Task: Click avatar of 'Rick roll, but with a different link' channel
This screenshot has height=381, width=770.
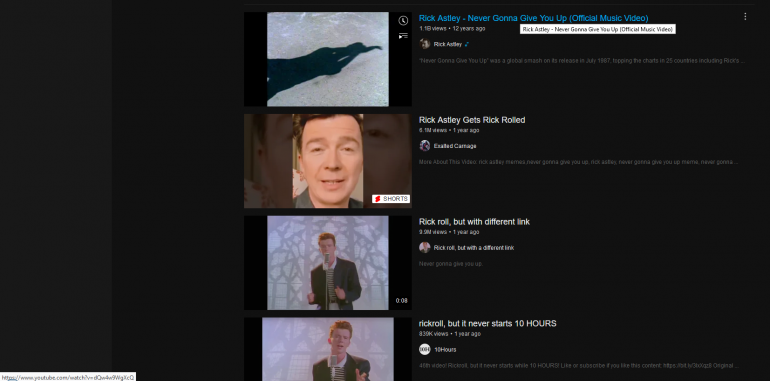Action: (425, 247)
